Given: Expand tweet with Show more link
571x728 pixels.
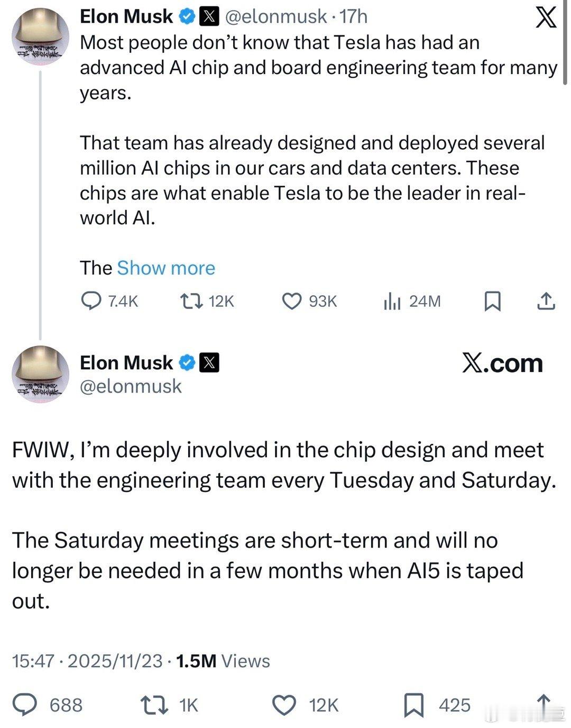Looking at the screenshot, I should 165,268.
